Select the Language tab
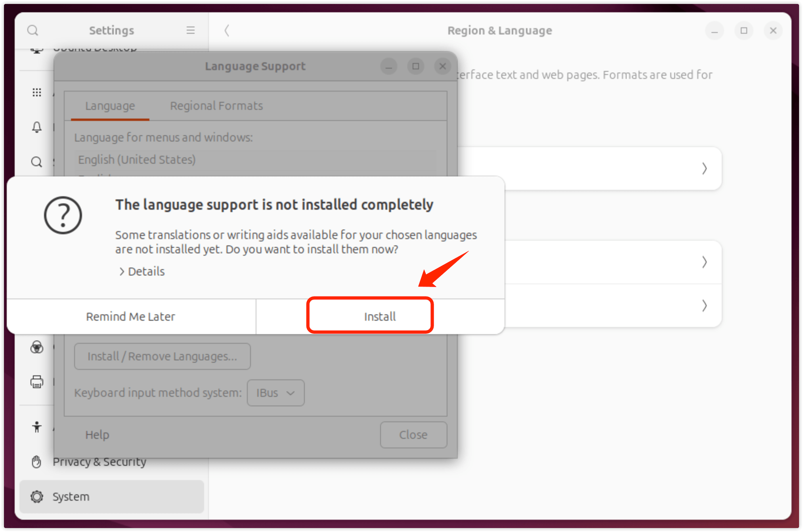The height and width of the screenshot is (532, 803). point(110,106)
